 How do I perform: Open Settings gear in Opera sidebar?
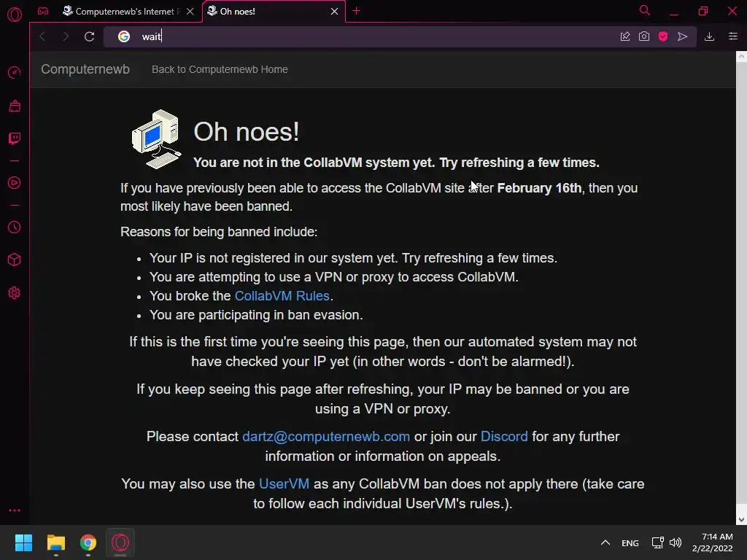point(15,293)
